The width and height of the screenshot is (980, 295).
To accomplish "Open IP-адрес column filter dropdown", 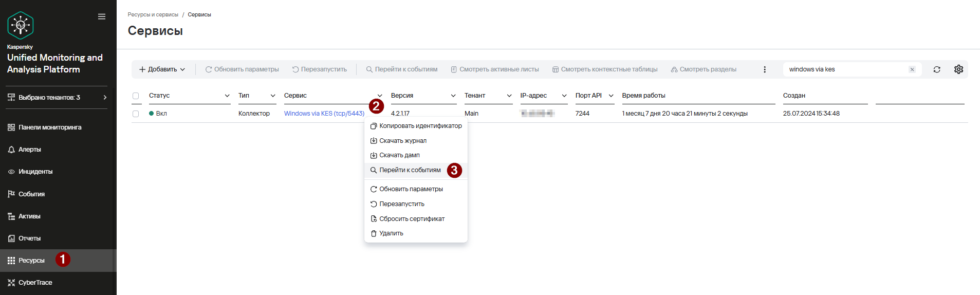I will click(x=564, y=96).
